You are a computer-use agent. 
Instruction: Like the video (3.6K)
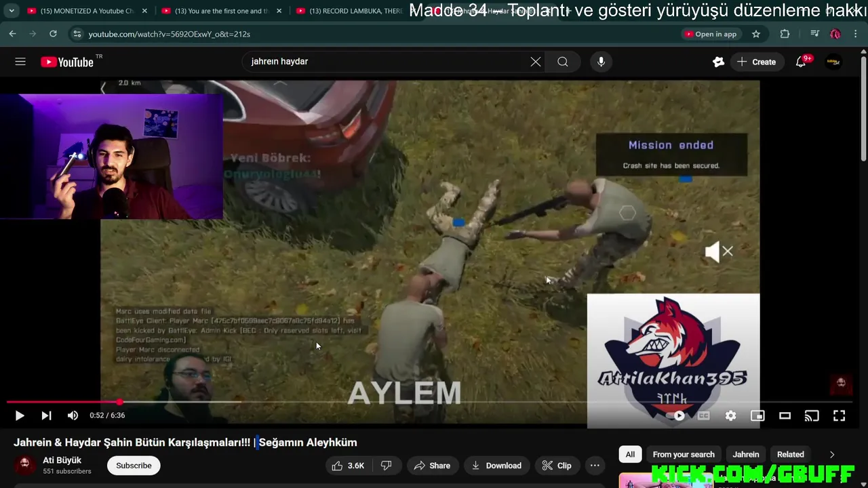coord(349,466)
